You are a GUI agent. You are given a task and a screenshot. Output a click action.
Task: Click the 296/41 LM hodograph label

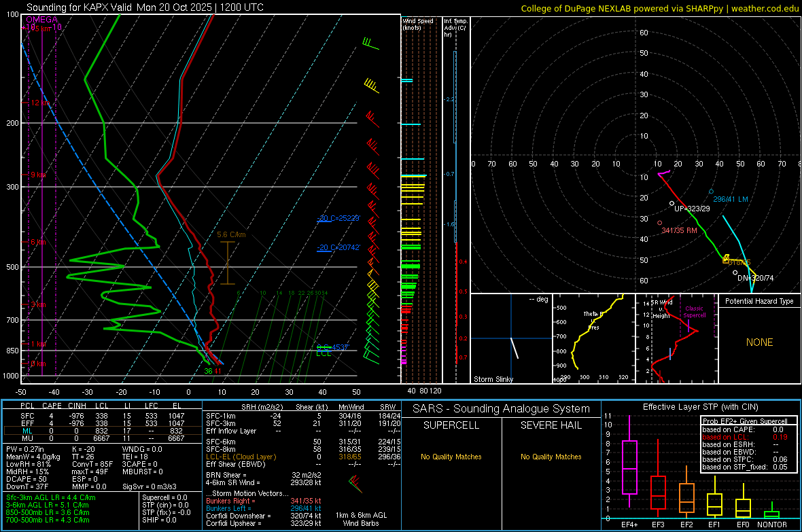pos(731,200)
